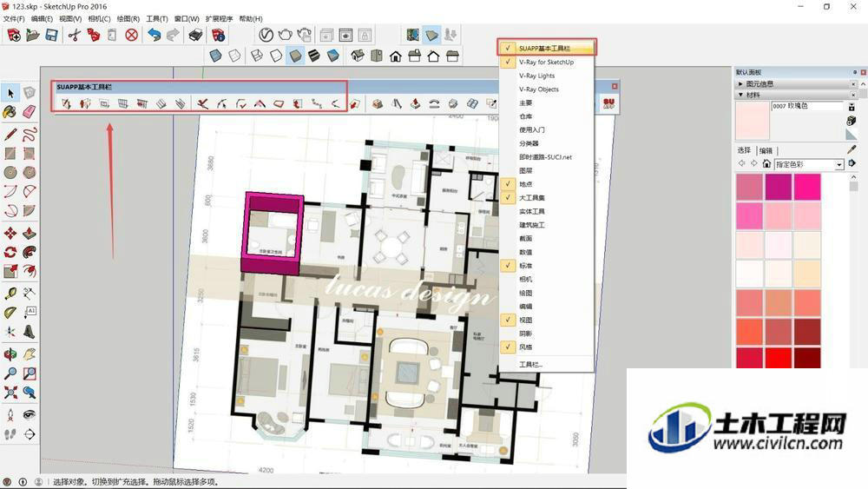Click Create Material cube-plus button
868x489 pixels.
[x=852, y=120]
